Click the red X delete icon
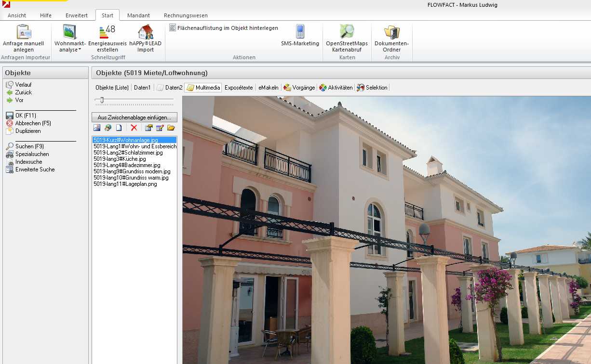591x364 pixels. (x=134, y=128)
